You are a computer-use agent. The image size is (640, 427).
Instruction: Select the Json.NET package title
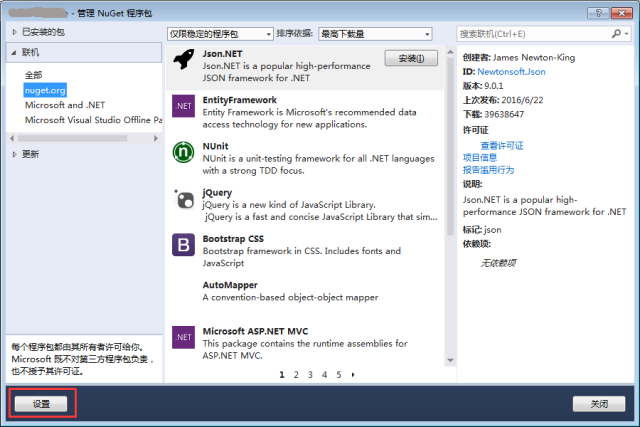point(222,54)
